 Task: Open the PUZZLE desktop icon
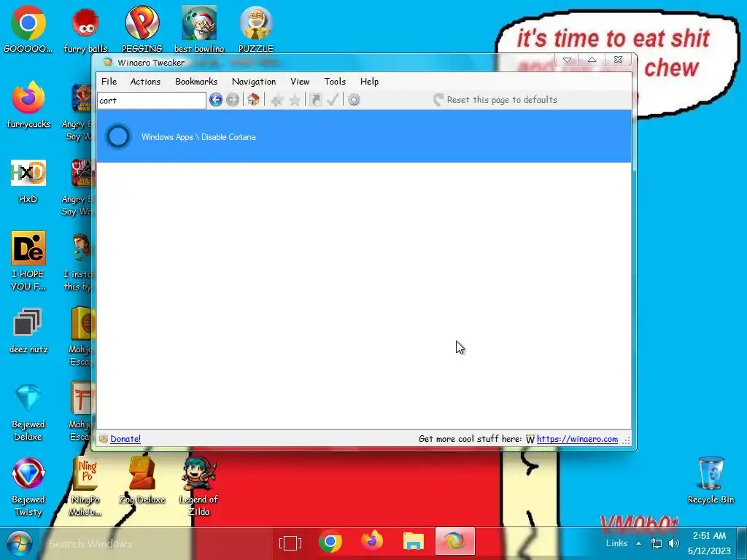click(256, 29)
